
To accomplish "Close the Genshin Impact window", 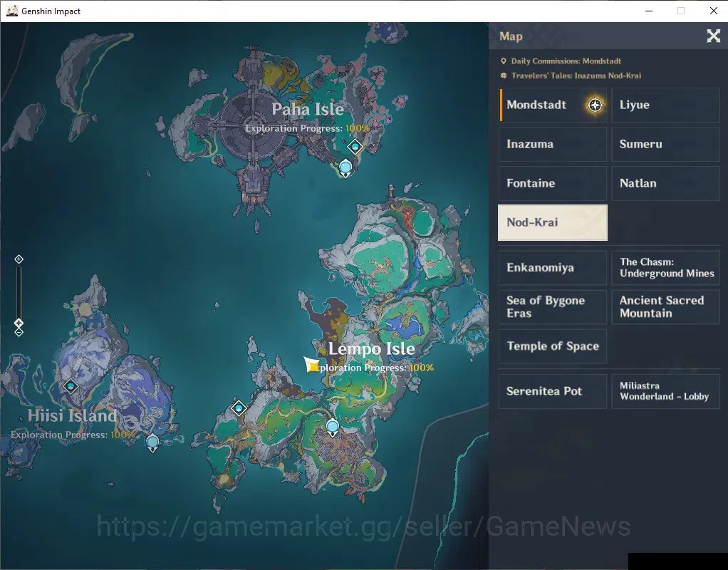I will tap(714, 11).
